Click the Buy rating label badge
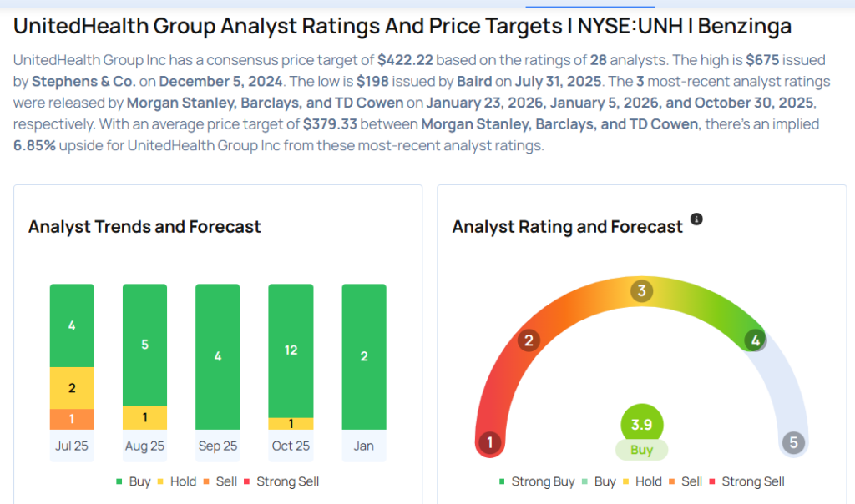The height and width of the screenshot is (504, 855). (641, 450)
